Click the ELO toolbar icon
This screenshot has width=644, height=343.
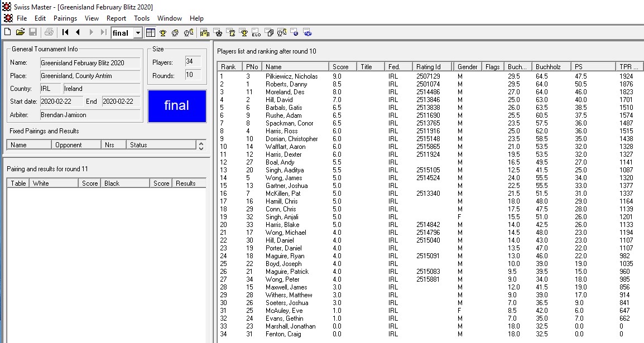point(256,32)
